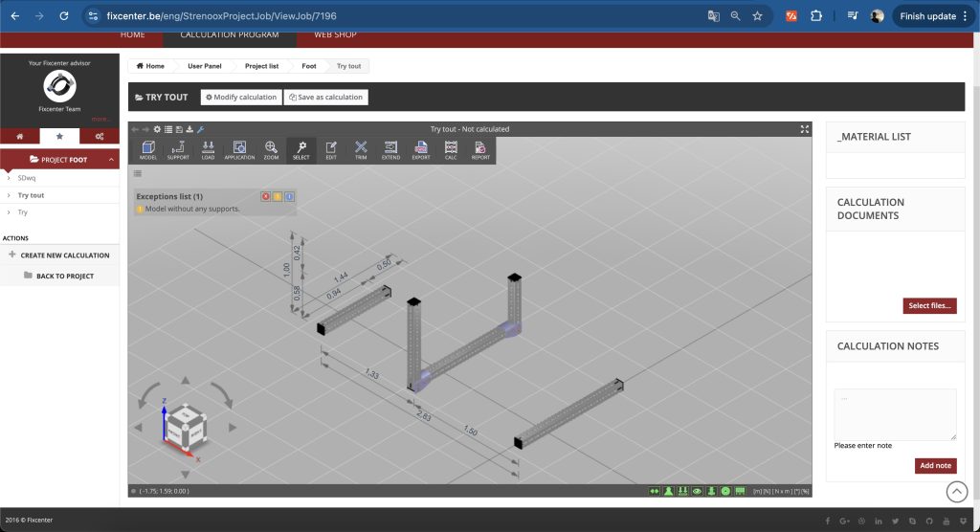
Task: Open the Support tool
Action: coord(178,150)
